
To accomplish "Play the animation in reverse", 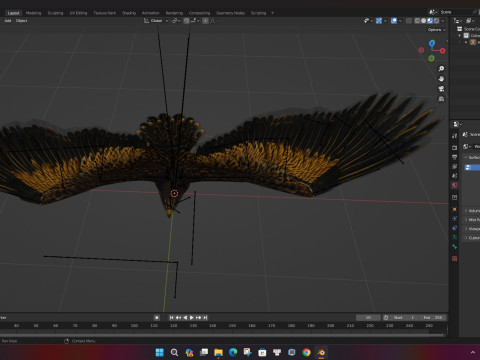I will [x=185, y=318].
